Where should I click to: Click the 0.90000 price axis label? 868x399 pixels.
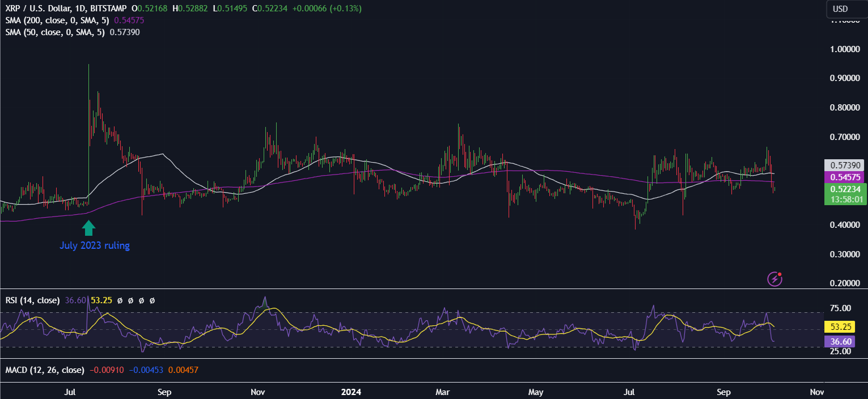[x=845, y=78]
